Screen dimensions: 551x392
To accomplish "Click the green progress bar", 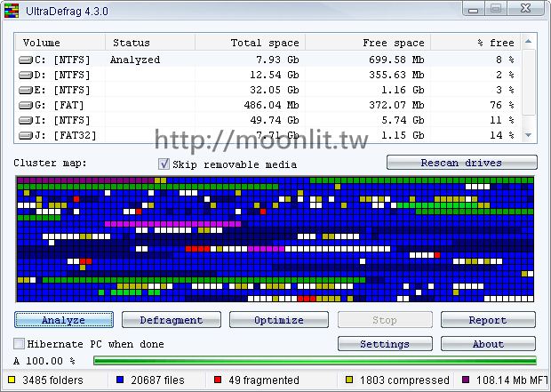I will coord(315,360).
